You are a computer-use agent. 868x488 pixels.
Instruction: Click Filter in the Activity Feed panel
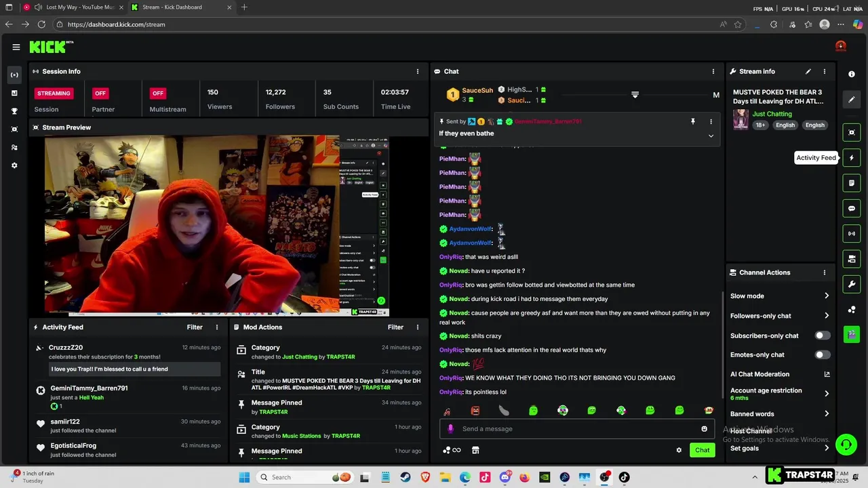[x=195, y=327]
